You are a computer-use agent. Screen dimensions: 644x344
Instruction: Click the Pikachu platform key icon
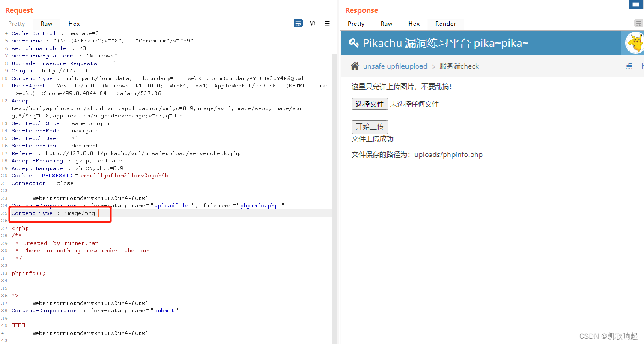point(354,43)
